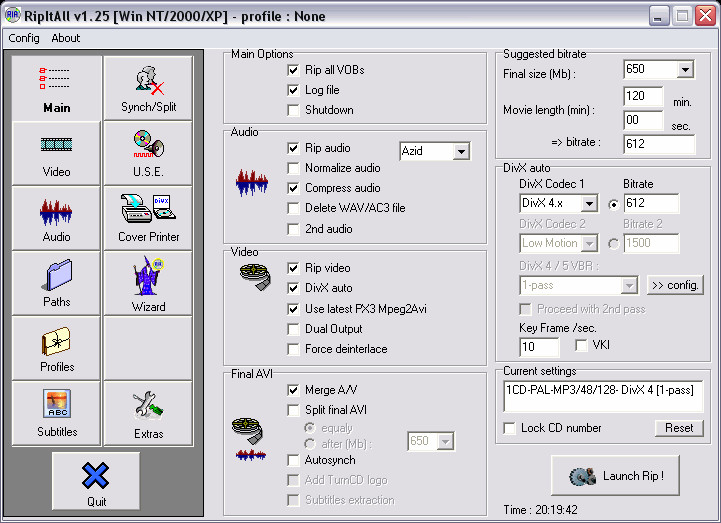Enable 2nd audio option
The width and height of the screenshot is (721, 523).
pos(293,229)
